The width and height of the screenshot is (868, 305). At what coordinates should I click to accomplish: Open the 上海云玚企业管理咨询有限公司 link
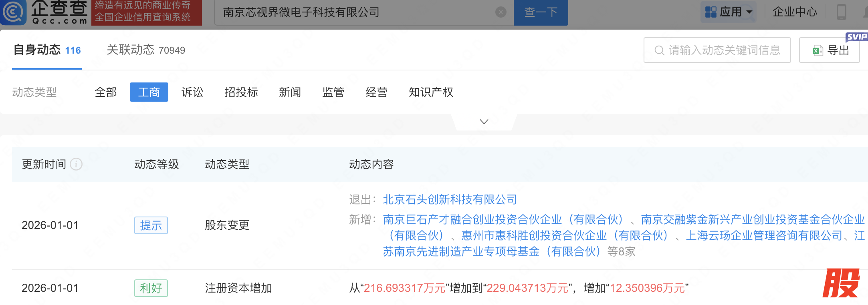point(764,235)
